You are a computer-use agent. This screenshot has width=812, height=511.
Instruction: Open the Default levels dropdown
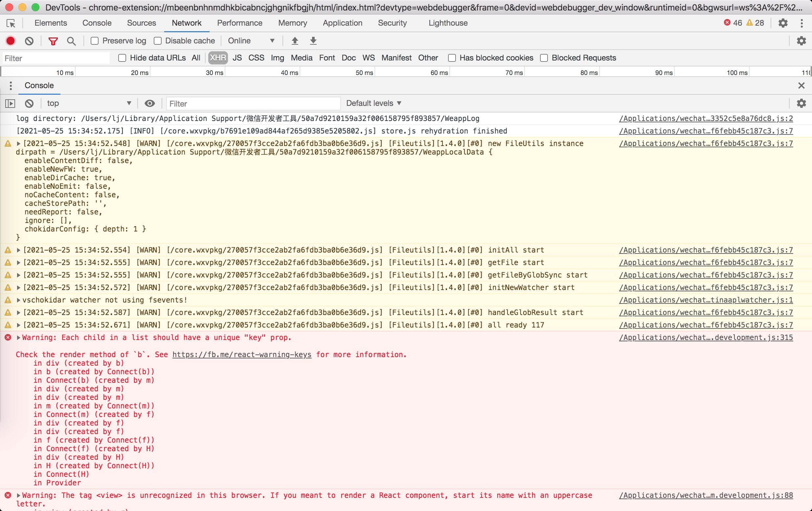[x=373, y=103]
